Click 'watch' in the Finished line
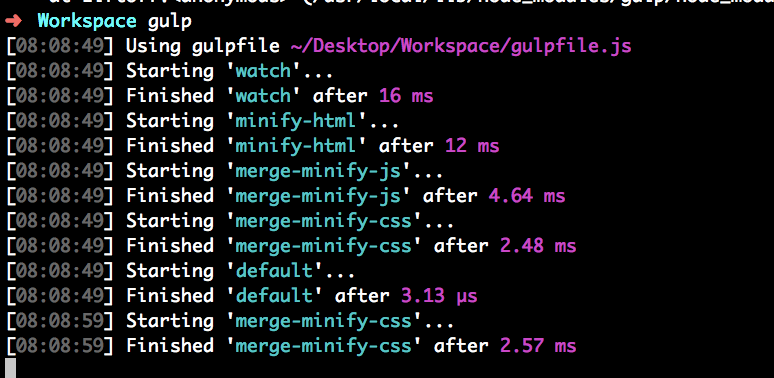This screenshot has height=378, width=774. (263, 96)
